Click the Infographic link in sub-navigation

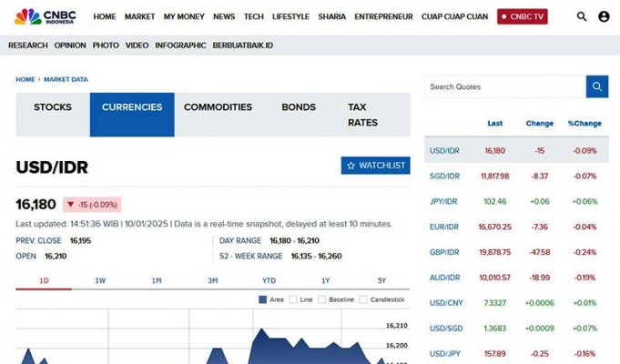[x=180, y=45]
